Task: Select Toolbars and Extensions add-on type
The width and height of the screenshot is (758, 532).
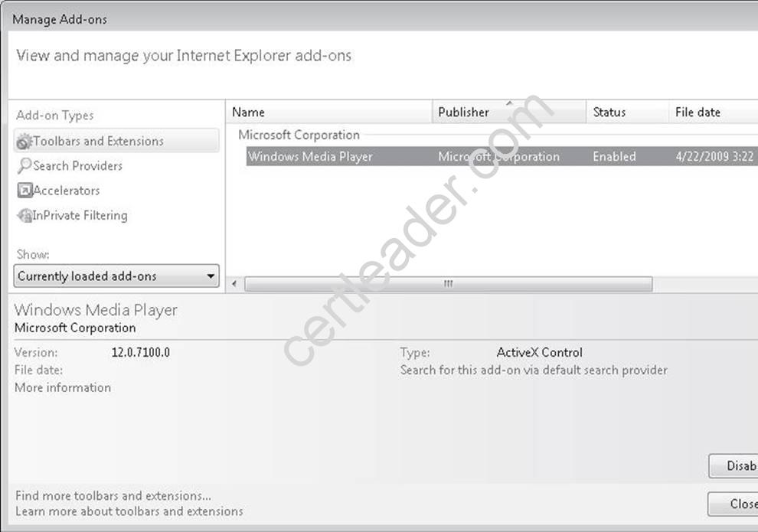Action: pyautogui.click(x=116, y=141)
